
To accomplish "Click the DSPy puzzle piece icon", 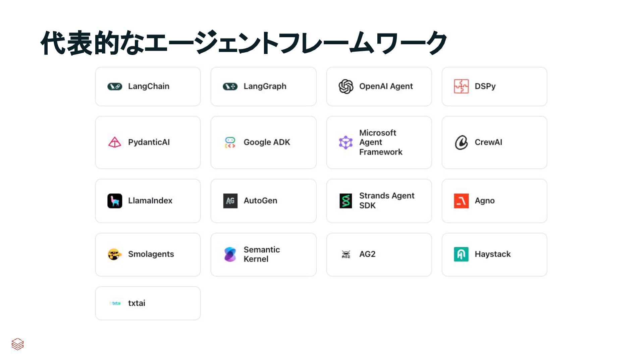I will click(x=461, y=86).
